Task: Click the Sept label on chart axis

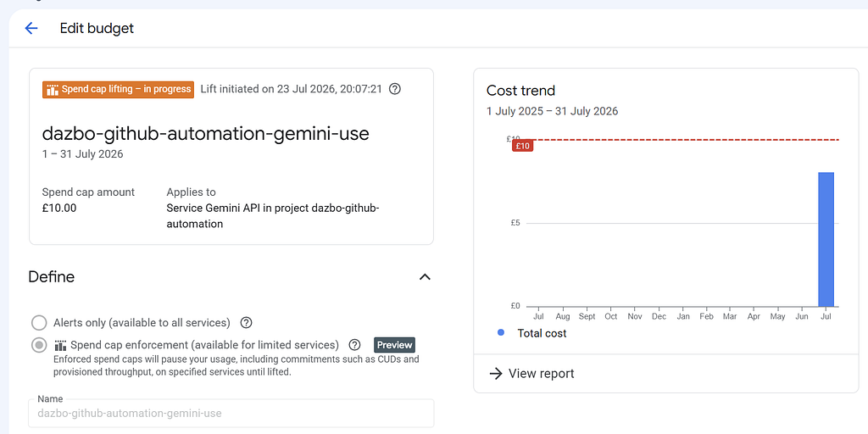Action: point(587,317)
